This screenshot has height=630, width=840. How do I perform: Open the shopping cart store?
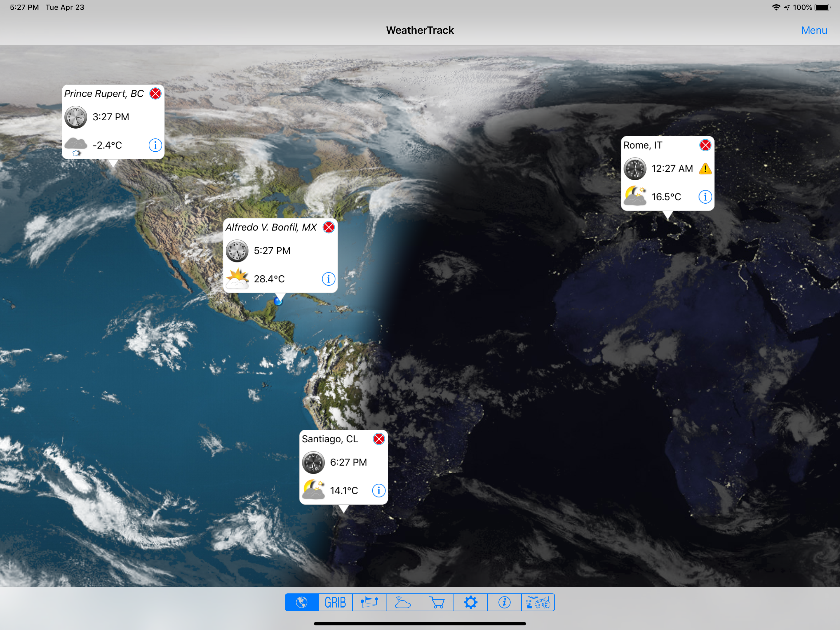click(437, 602)
